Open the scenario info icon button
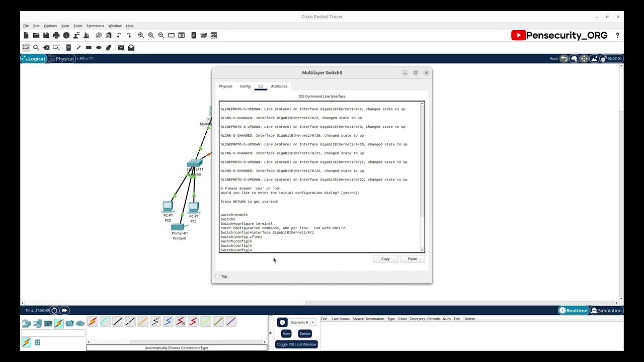The image size is (644, 362). tap(282, 322)
